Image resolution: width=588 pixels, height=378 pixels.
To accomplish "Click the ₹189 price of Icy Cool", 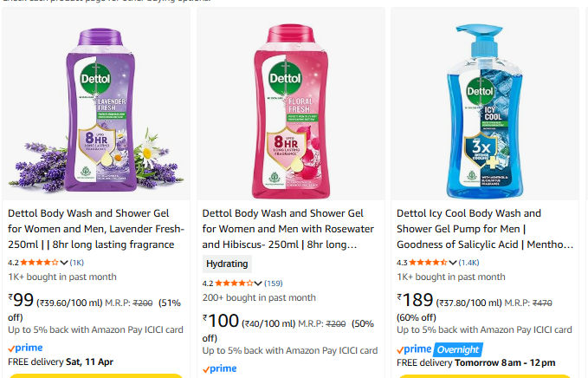I will pyautogui.click(x=416, y=301).
